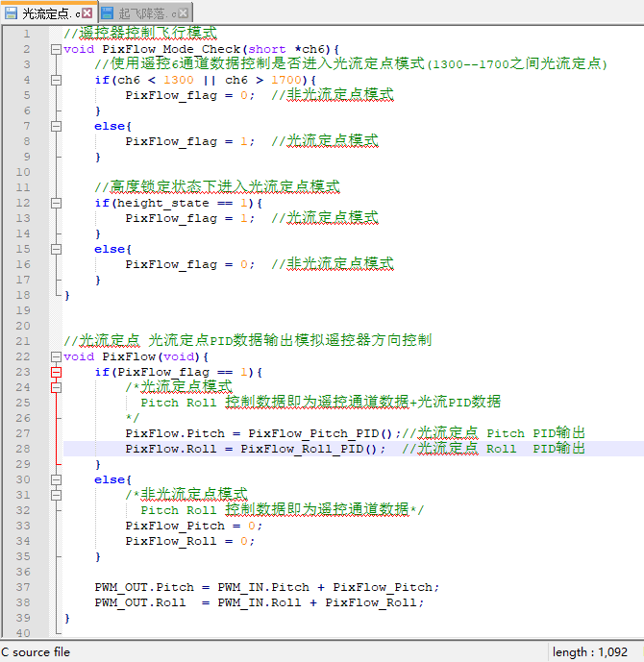The width and height of the screenshot is (644, 662).
Task: Click line number 28 in the margin
Action: [23, 449]
